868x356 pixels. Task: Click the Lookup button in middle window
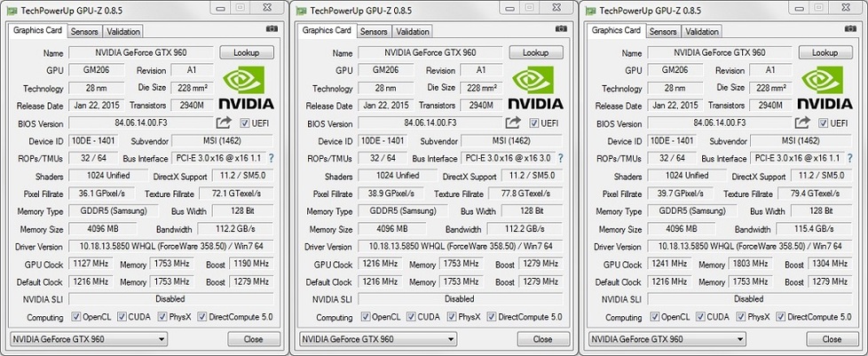(x=536, y=52)
